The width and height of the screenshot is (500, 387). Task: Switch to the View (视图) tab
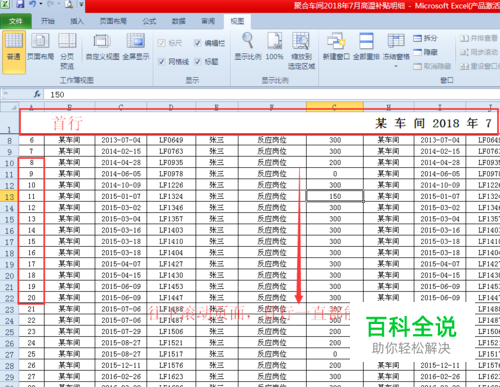coord(237,21)
